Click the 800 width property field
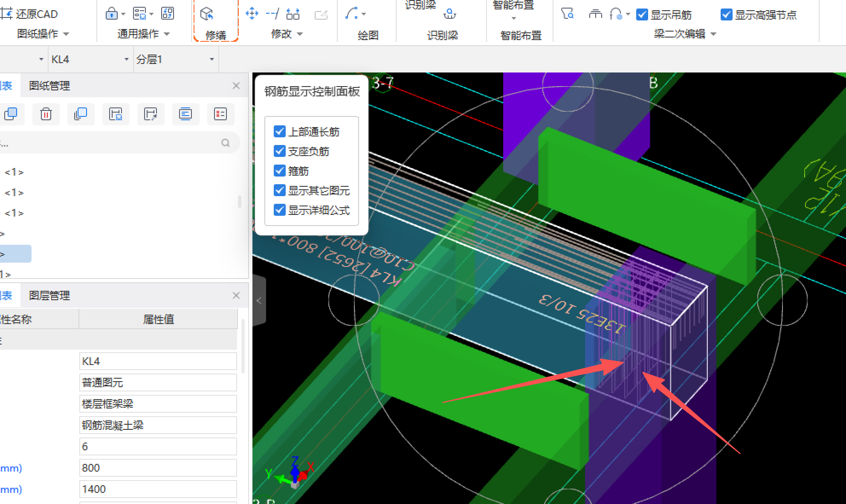The image size is (846, 504). pos(158,468)
